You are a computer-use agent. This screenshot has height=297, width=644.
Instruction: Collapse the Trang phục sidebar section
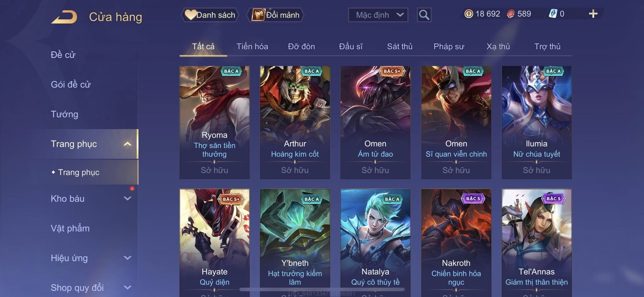click(x=127, y=144)
